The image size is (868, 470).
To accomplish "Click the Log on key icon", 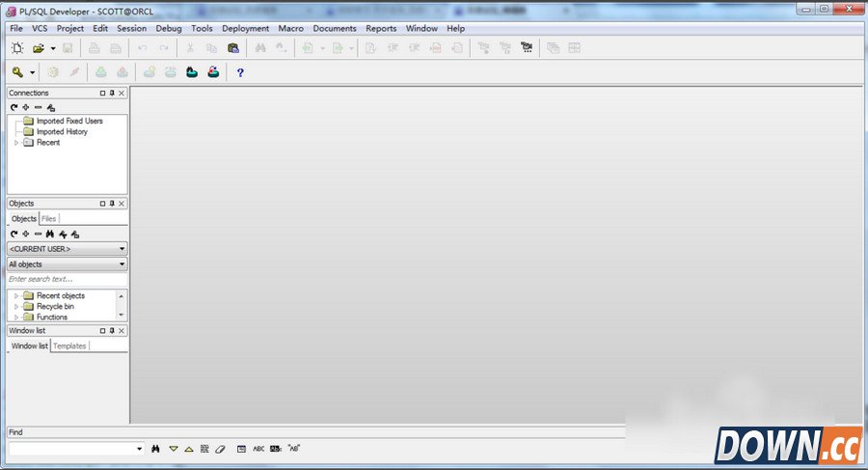I will click(x=17, y=72).
